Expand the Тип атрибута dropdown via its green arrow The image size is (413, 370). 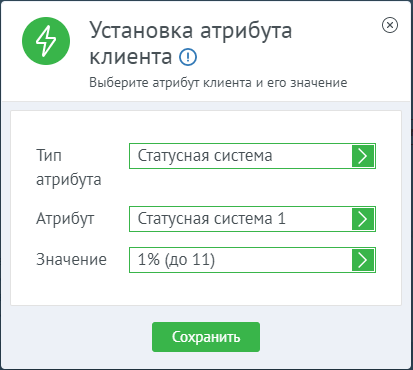363,156
